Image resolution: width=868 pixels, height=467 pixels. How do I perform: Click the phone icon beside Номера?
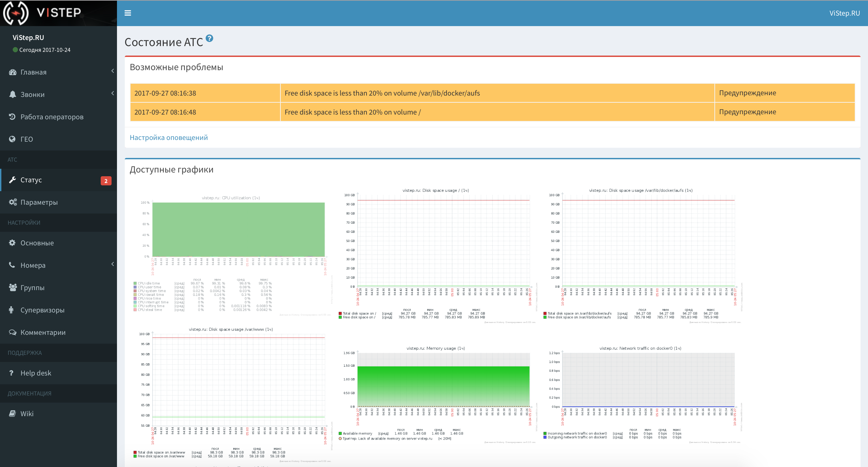(x=12, y=265)
